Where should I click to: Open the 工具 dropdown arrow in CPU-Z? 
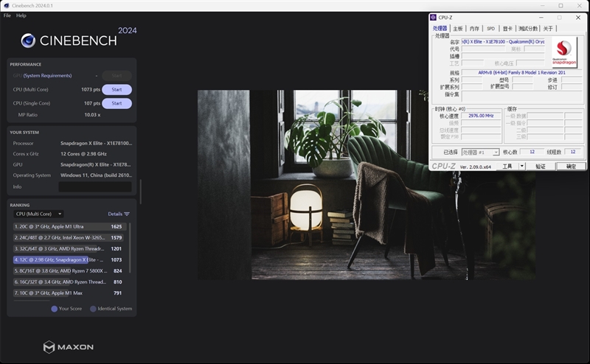[x=522, y=167]
